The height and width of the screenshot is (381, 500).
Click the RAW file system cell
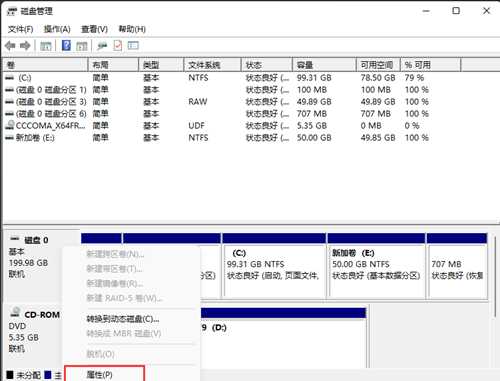tap(198, 102)
